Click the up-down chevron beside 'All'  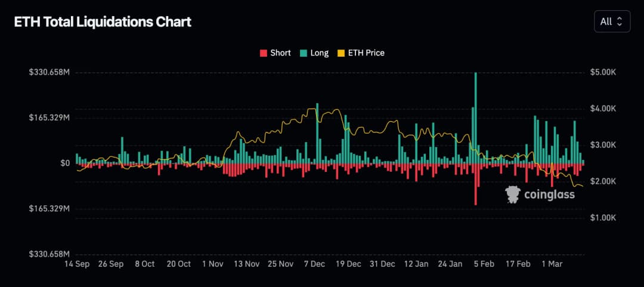[620, 21]
